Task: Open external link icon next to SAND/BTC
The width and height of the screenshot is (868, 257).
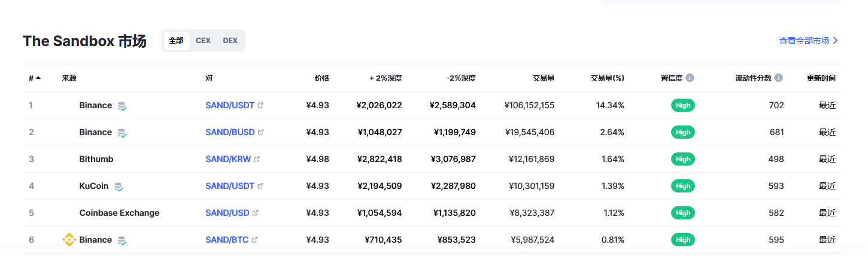Action: [254, 240]
